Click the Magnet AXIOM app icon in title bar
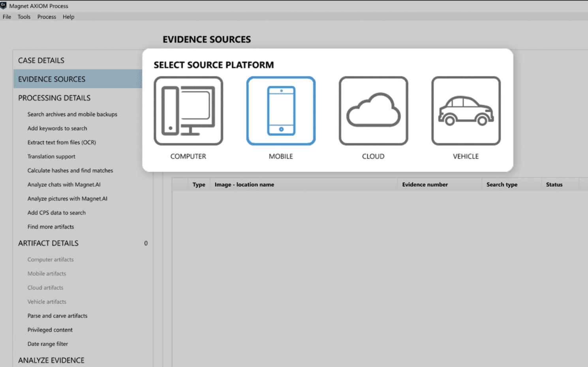 click(x=4, y=6)
